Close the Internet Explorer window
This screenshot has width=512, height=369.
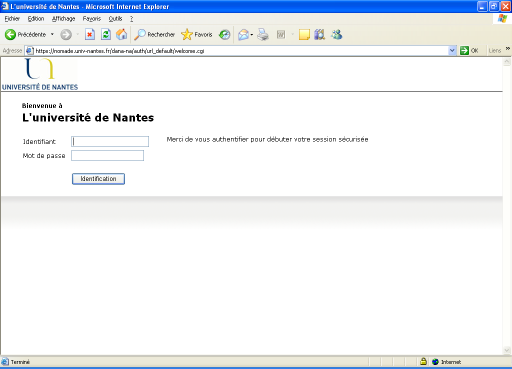(x=505, y=6)
